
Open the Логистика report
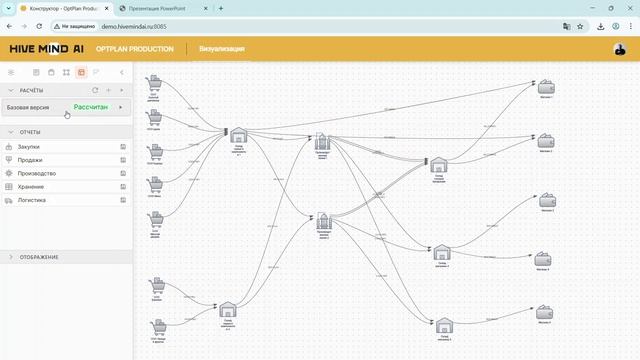(x=66, y=200)
